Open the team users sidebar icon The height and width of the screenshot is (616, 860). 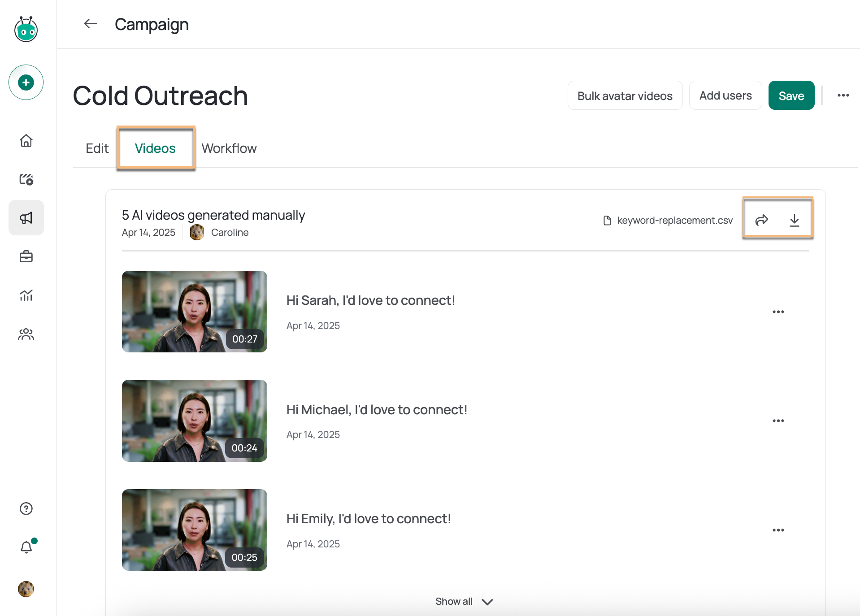26,334
